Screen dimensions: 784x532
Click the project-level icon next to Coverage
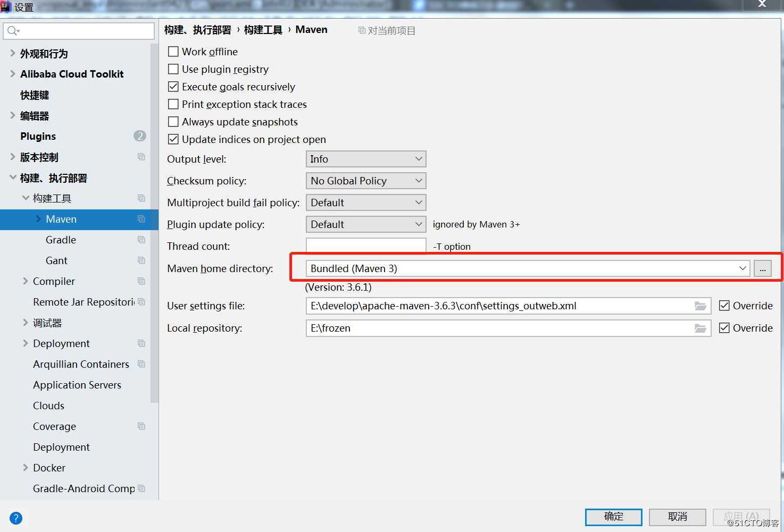[141, 426]
